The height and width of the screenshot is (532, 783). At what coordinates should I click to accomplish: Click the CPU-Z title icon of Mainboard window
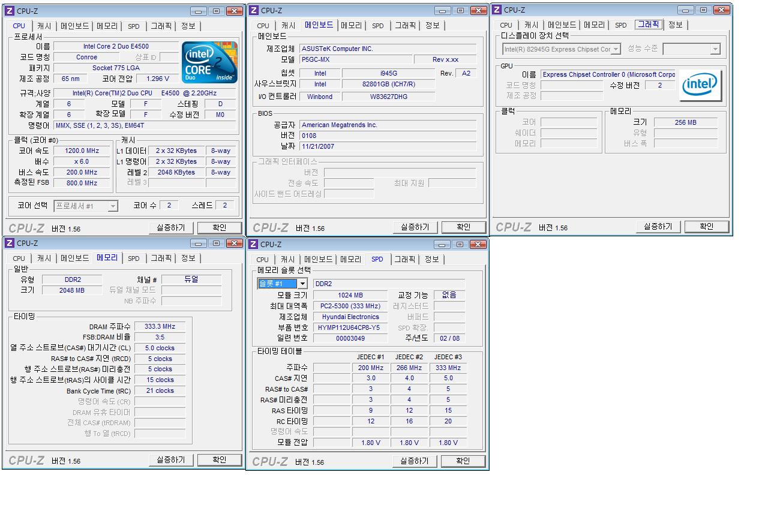click(x=254, y=10)
